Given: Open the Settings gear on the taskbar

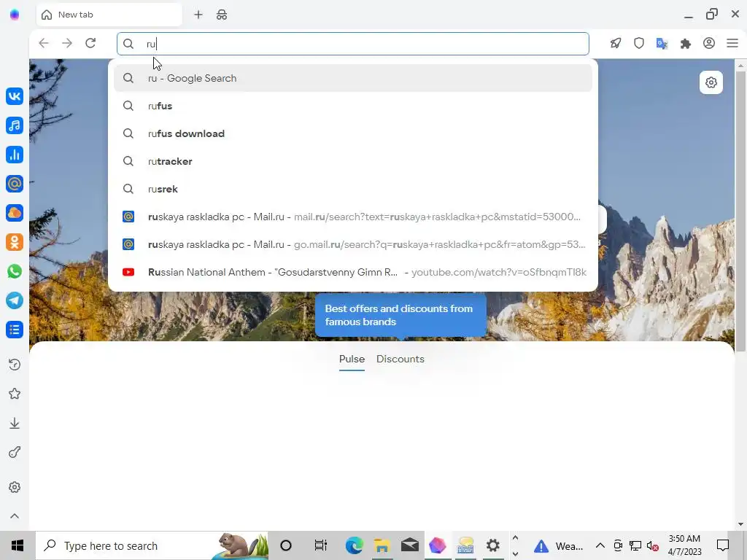Looking at the screenshot, I should point(492,545).
